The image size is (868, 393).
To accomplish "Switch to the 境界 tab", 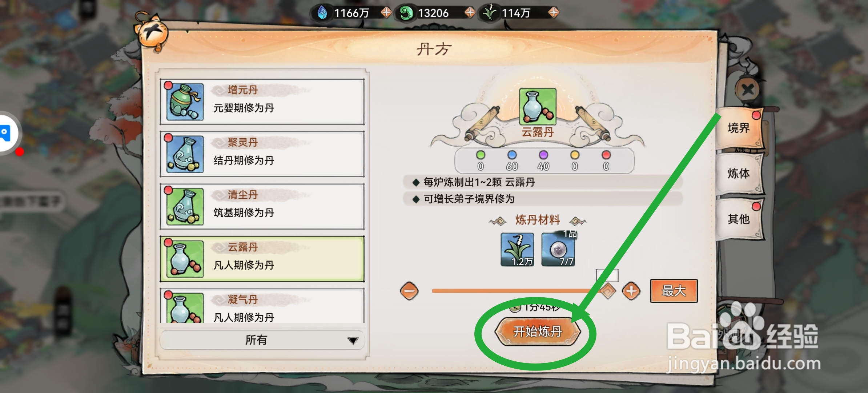I will pos(739,128).
